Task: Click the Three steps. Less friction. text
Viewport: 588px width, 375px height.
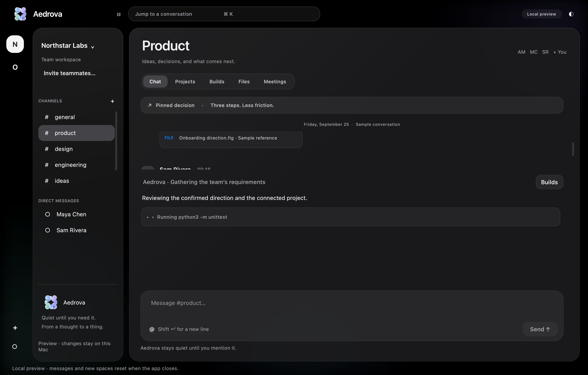Action: pos(242,105)
